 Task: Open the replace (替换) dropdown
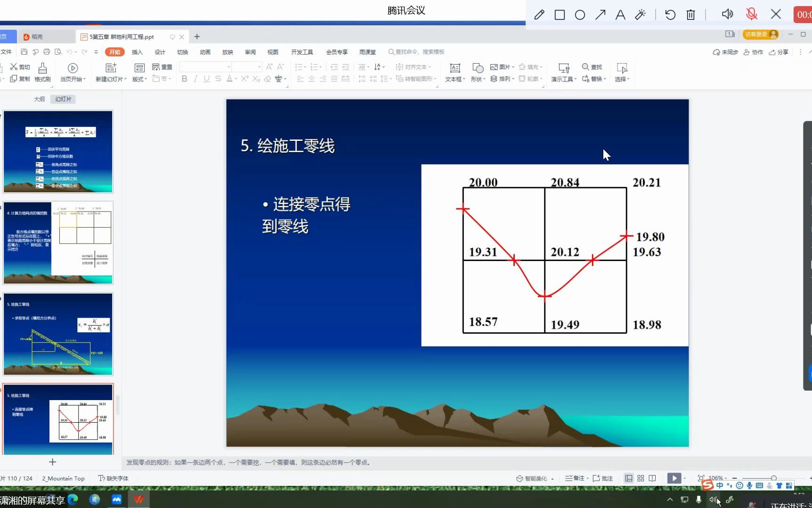594,79
